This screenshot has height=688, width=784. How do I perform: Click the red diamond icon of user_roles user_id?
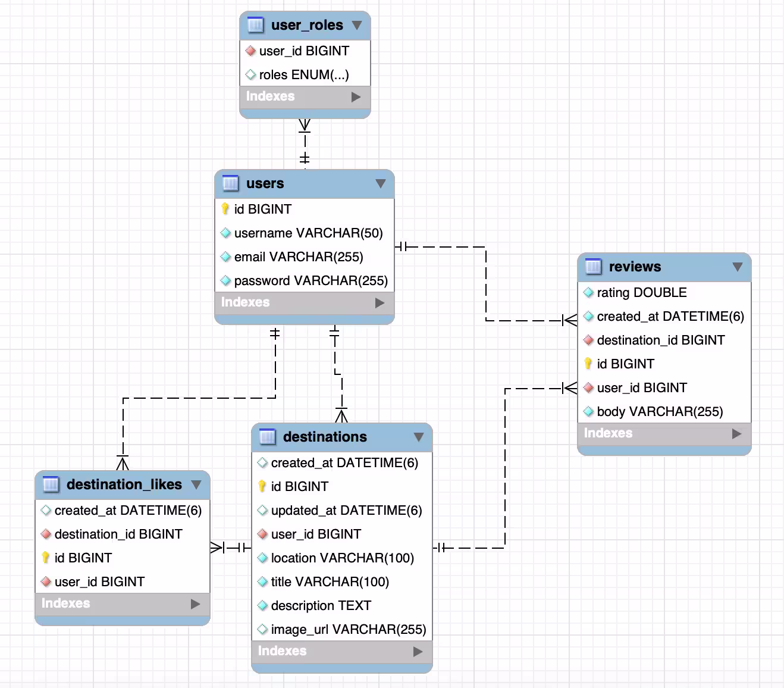250,51
